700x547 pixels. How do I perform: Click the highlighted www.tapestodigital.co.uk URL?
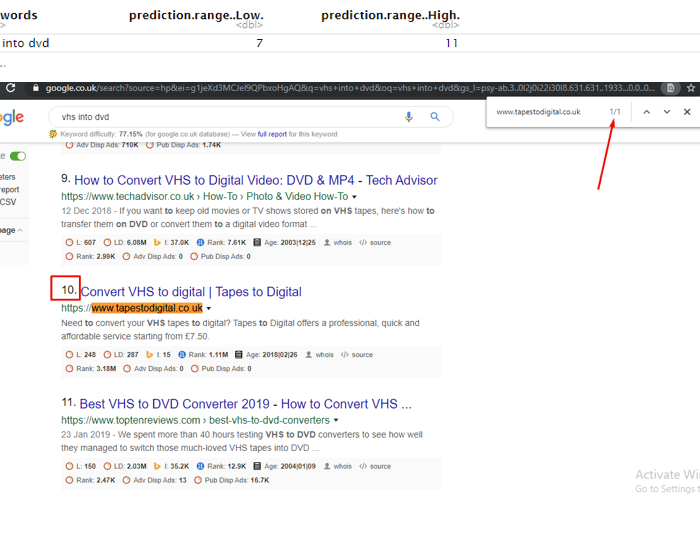coord(147,309)
